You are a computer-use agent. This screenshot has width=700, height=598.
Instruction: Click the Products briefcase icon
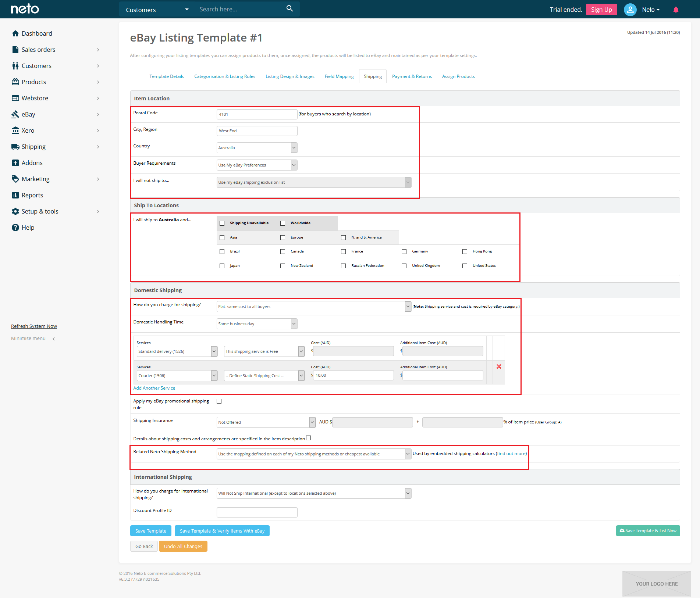[x=15, y=82]
